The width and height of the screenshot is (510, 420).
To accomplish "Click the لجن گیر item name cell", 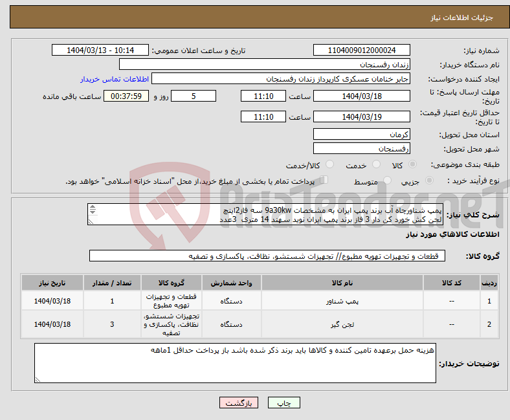I will [x=342, y=324].
